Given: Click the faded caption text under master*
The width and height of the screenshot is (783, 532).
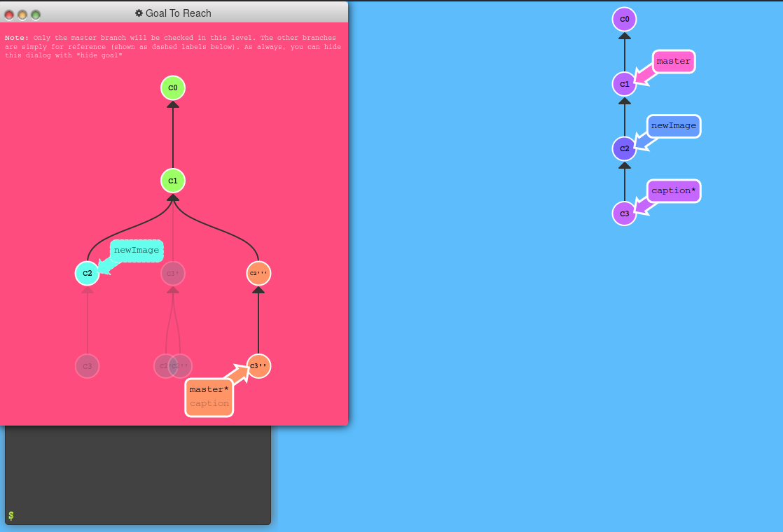Looking at the screenshot, I should (x=209, y=403).
